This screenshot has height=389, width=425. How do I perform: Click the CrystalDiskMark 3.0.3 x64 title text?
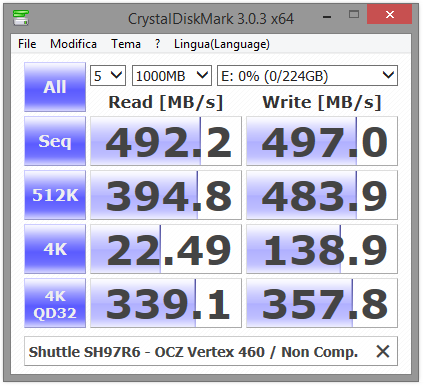click(x=211, y=19)
